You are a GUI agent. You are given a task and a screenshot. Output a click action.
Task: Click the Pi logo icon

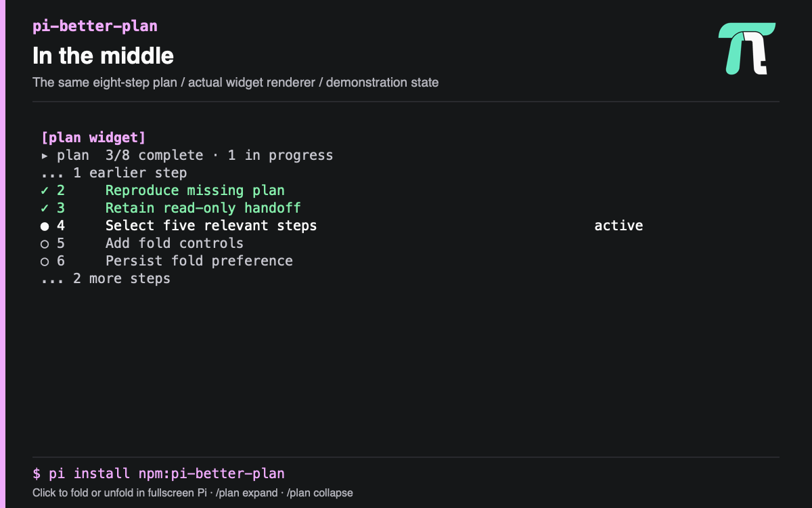pyautogui.click(x=746, y=49)
